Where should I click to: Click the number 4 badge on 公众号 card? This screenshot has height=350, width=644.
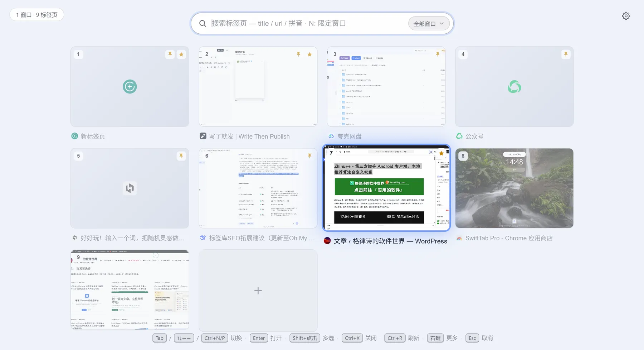[463, 54]
